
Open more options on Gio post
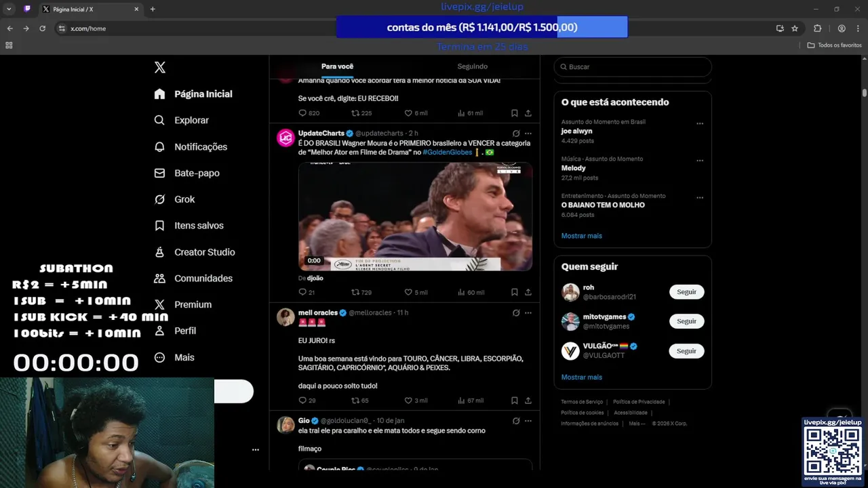pyautogui.click(x=528, y=421)
